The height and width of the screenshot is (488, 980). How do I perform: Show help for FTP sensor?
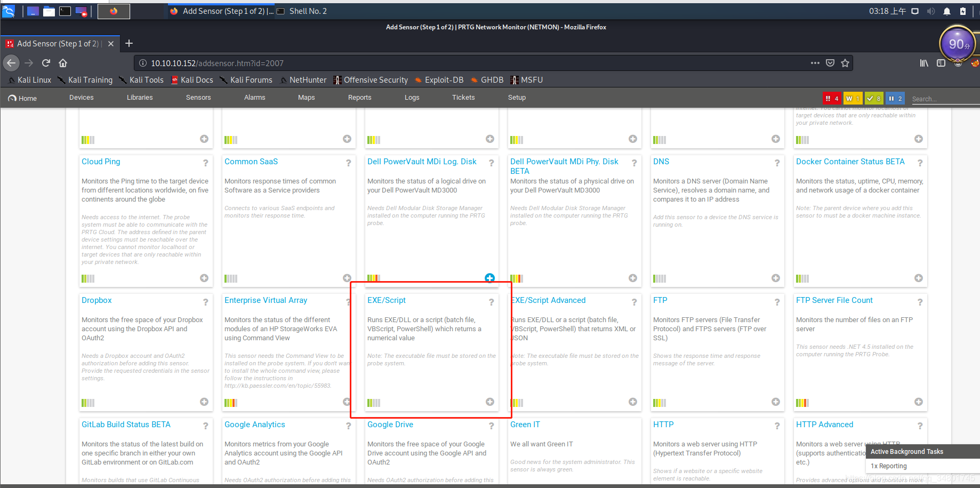(777, 302)
